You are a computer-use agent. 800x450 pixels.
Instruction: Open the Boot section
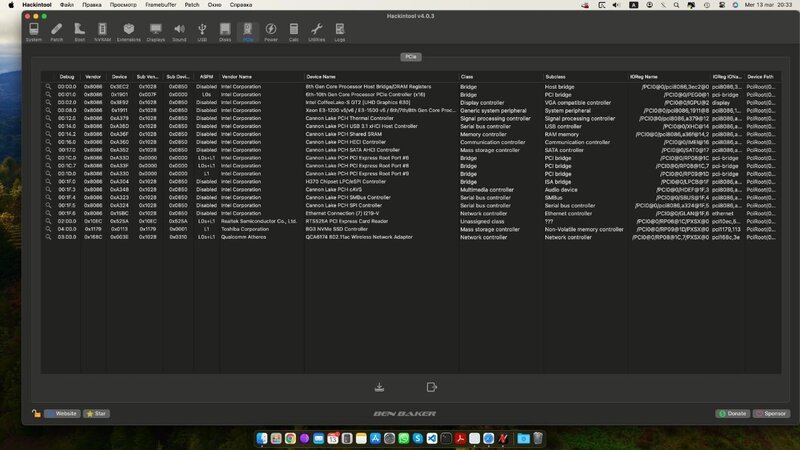79,31
